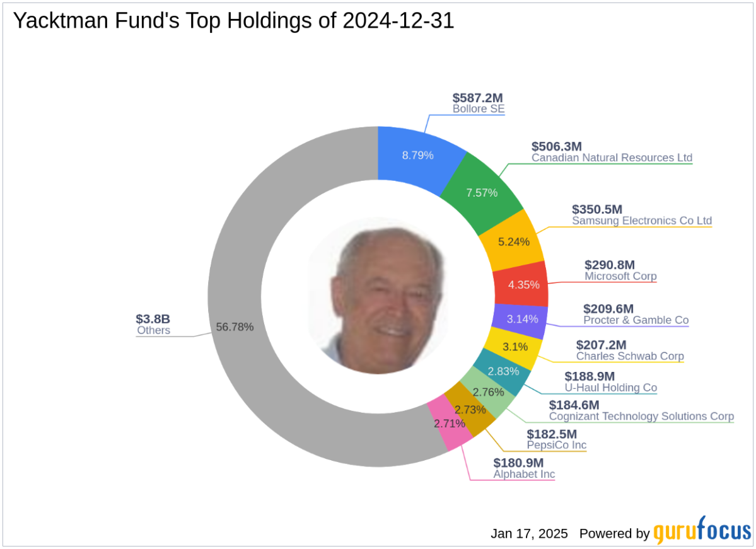The width and height of the screenshot is (756, 549).
Task: Click the portrait photo in donut center
Action: point(378,296)
